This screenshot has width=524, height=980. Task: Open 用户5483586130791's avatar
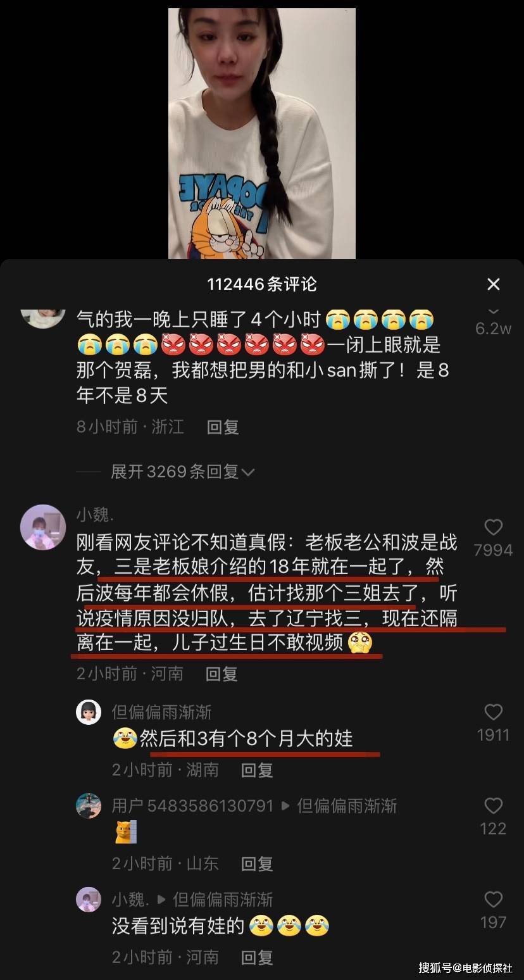(x=89, y=806)
